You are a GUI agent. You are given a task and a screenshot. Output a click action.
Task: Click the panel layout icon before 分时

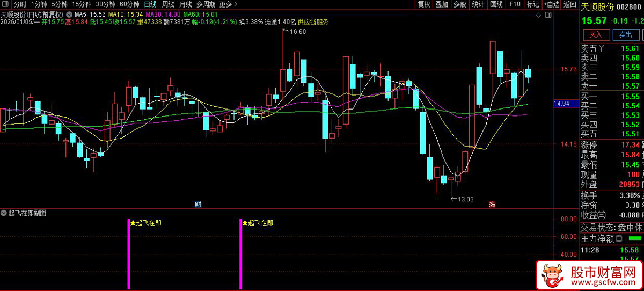point(5,4)
